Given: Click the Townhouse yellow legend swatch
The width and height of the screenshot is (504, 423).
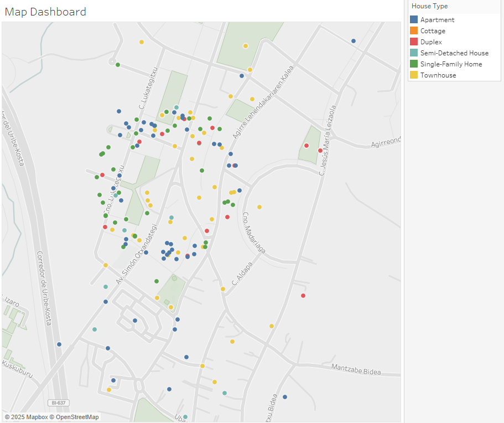Looking at the screenshot, I should tap(414, 75).
